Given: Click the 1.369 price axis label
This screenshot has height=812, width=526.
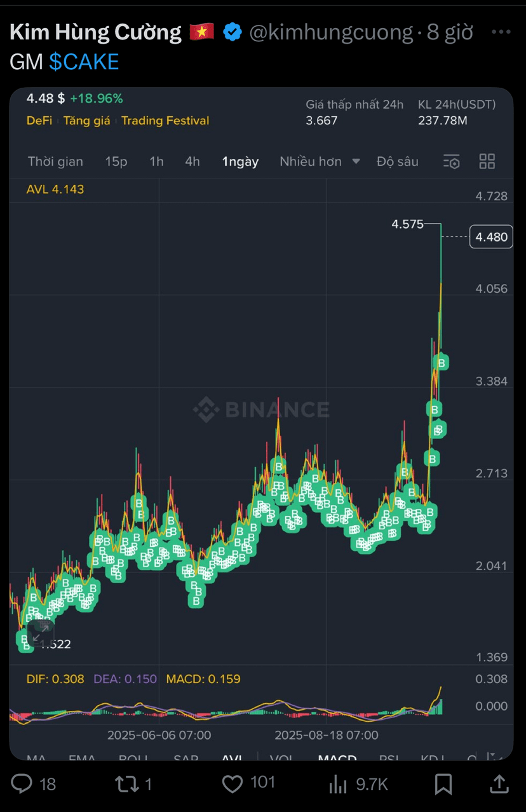Looking at the screenshot, I should point(492,658).
